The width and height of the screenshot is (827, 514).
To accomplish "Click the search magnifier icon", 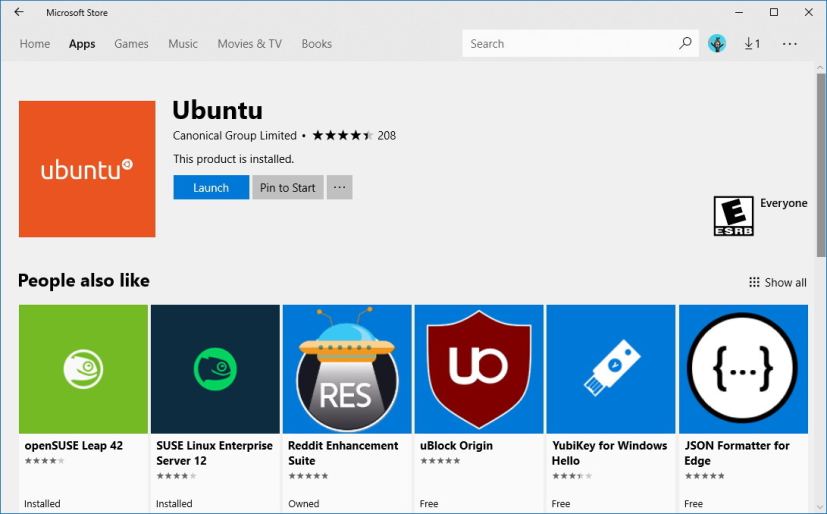I will (x=685, y=43).
